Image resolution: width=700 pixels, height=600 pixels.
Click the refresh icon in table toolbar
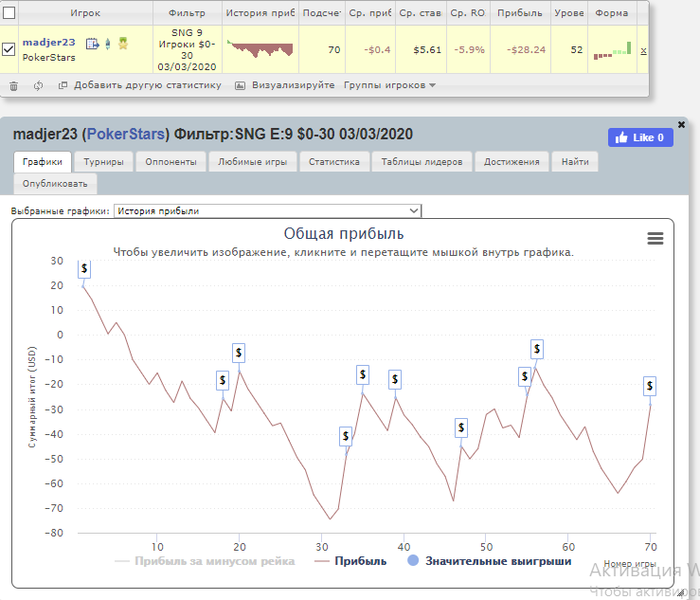click(38, 85)
